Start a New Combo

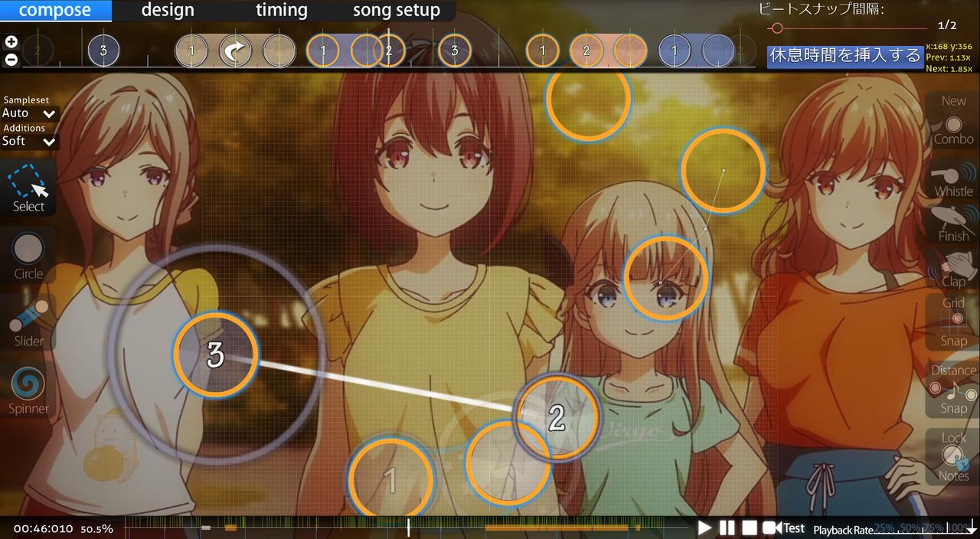952,122
